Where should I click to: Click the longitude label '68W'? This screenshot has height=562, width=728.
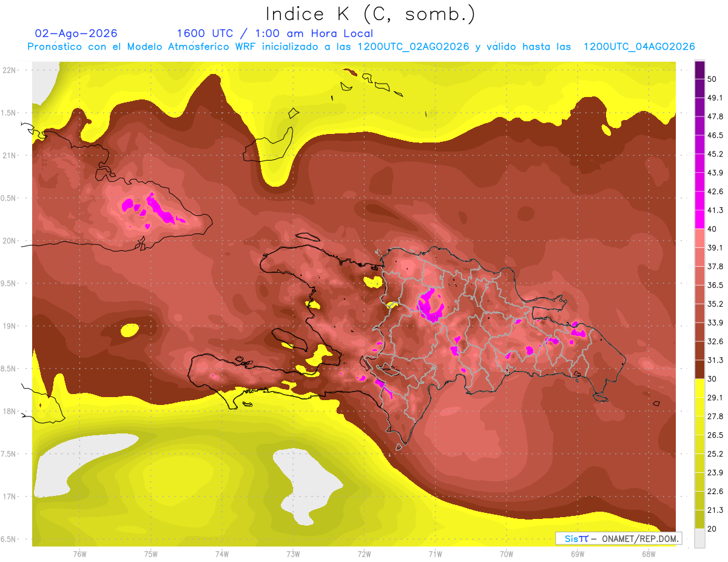649,554
